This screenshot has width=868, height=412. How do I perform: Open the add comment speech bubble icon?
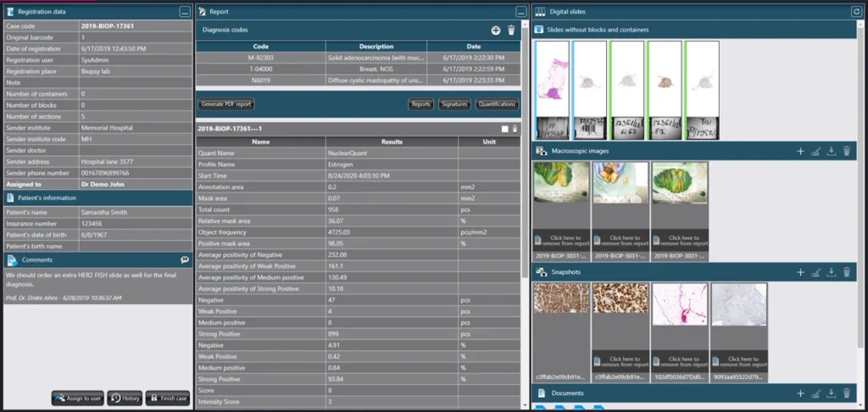[184, 259]
